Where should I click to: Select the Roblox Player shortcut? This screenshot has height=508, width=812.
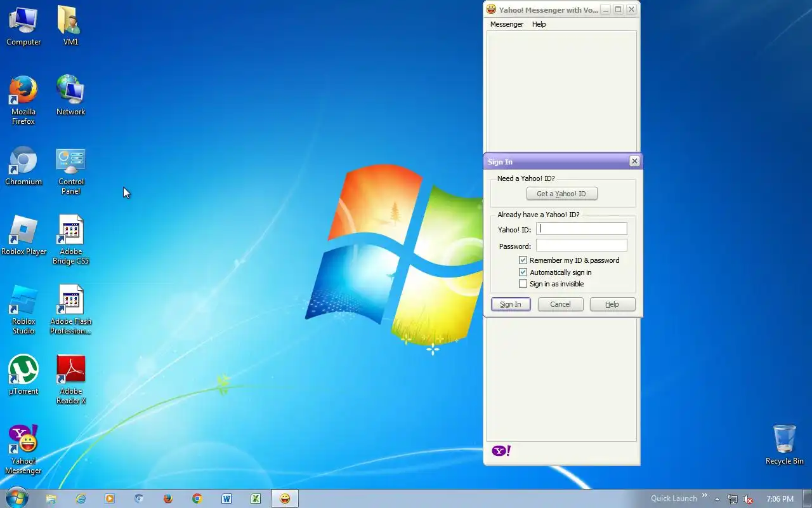click(23, 236)
